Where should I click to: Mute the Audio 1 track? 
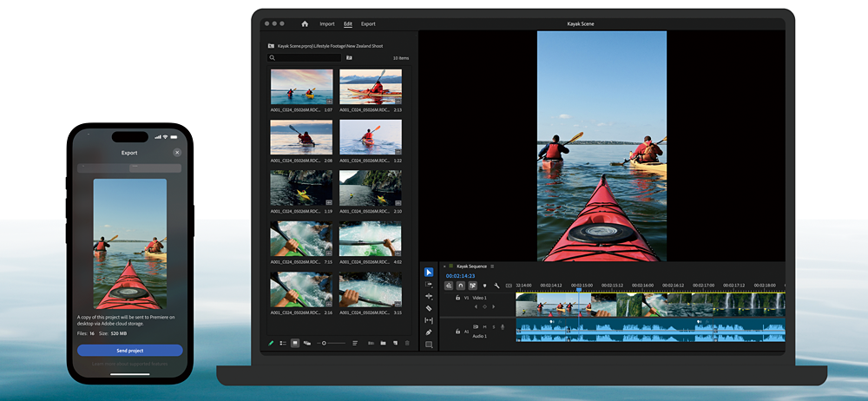click(x=484, y=326)
